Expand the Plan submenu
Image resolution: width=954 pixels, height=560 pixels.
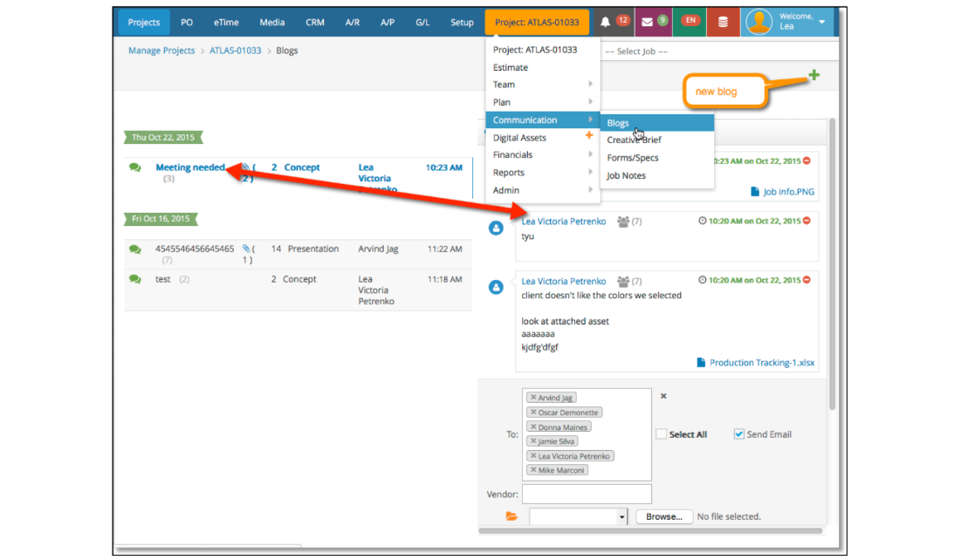tap(543, 102)
